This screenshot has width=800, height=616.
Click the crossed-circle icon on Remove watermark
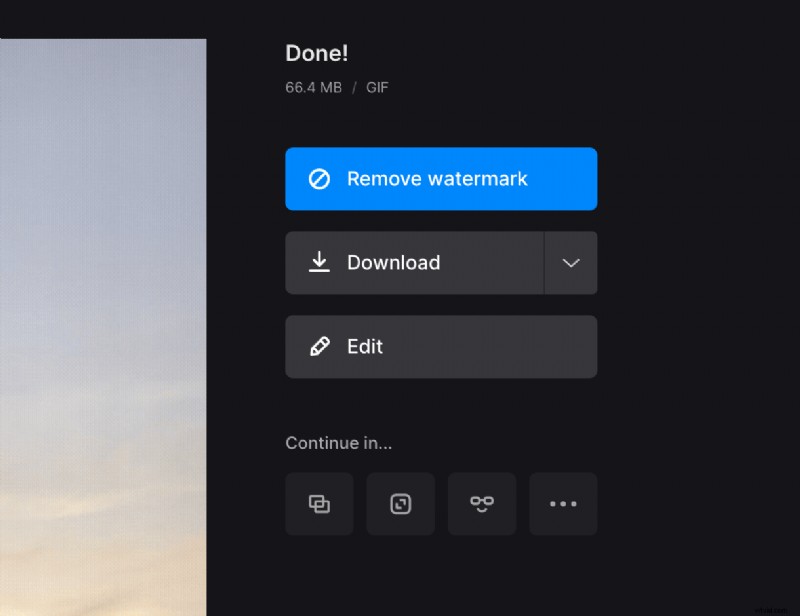point(319,178)
